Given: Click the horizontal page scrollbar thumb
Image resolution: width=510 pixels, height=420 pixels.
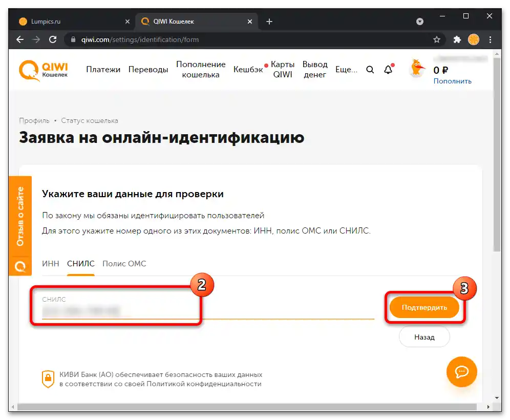Looking at the screenshot, I should click(x=247, y=407).
